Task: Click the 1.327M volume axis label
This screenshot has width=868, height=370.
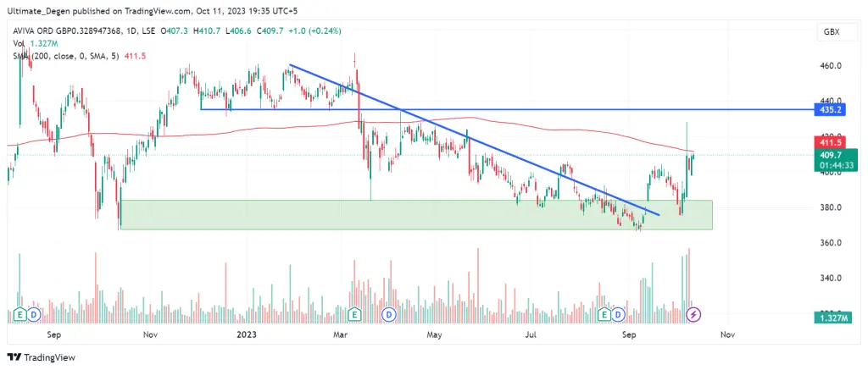Action: click(832, 318)
